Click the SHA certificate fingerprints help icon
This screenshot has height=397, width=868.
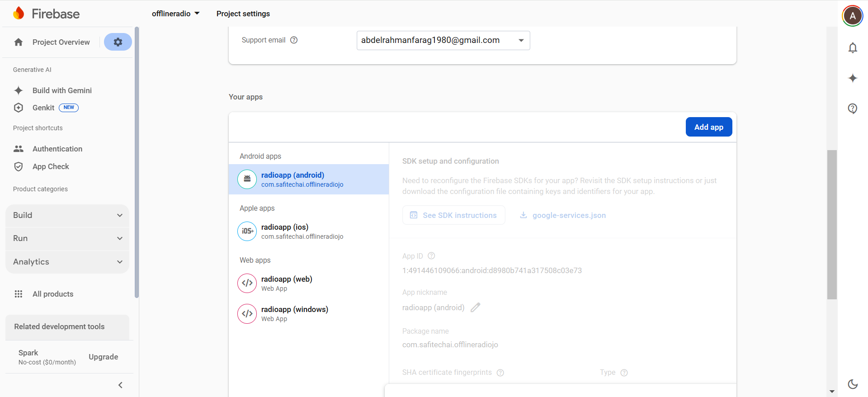(x=500, y=373)
